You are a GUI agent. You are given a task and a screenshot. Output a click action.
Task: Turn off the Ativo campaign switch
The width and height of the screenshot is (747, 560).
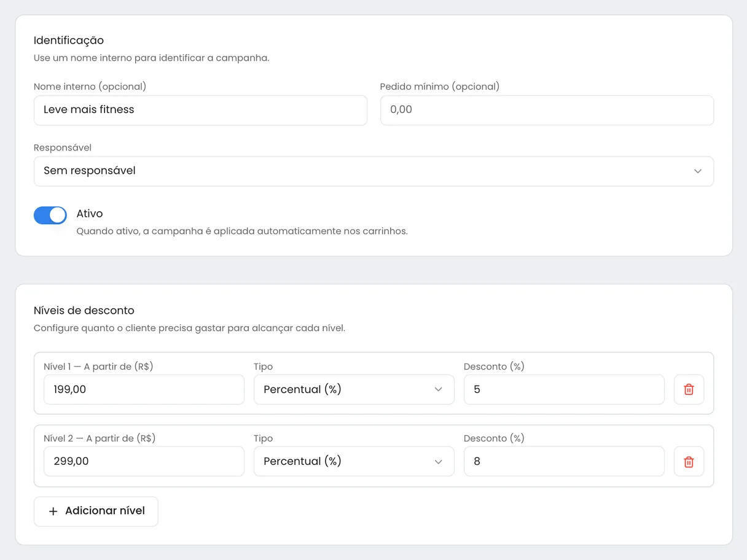click(50, 215)
